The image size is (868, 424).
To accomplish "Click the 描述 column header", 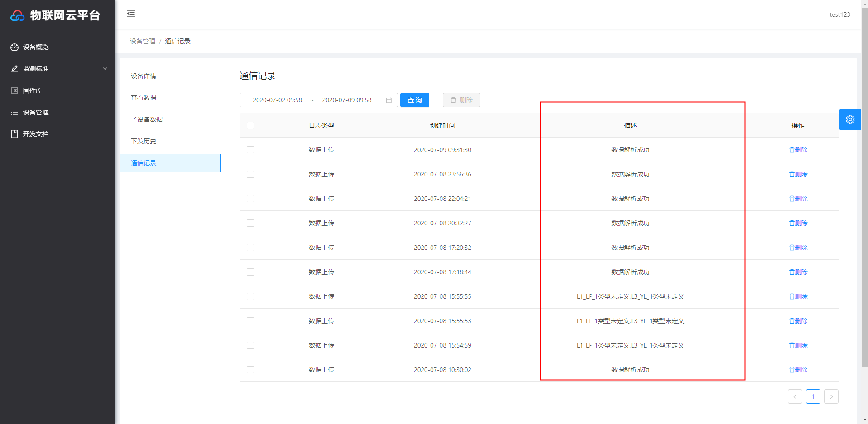I will pos(630,125).
